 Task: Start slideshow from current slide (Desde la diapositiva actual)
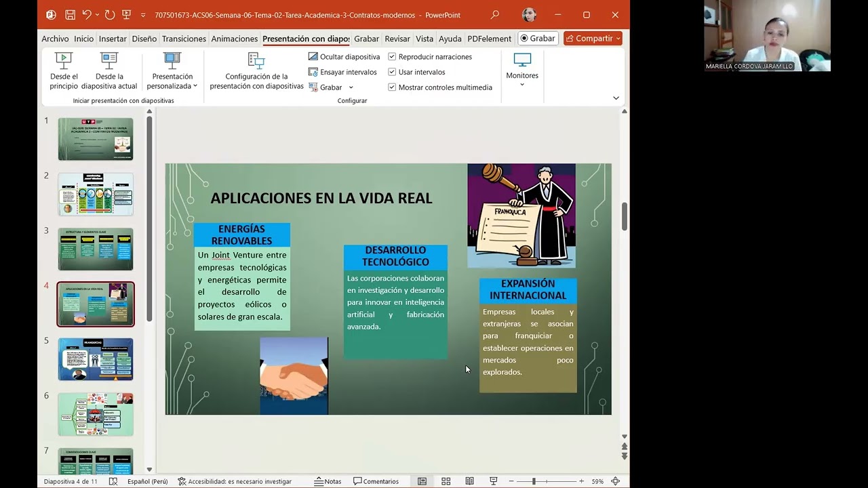(x=109, y=71)
